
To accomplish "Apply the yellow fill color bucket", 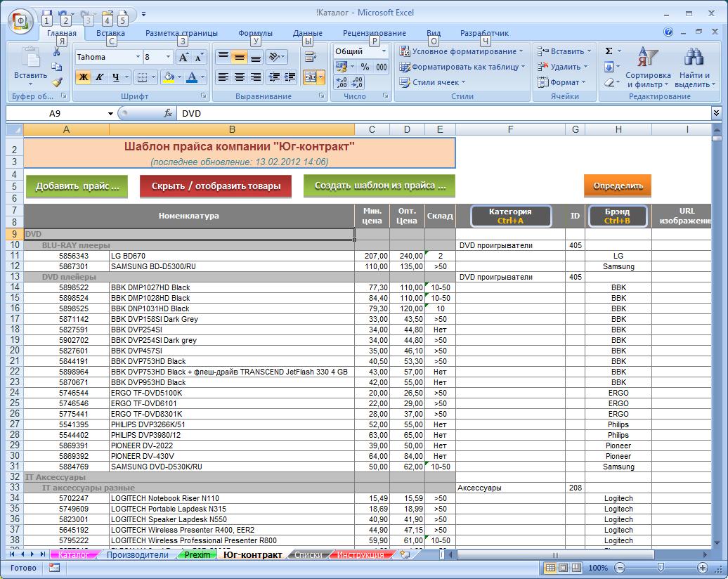I will pos(169,77).
